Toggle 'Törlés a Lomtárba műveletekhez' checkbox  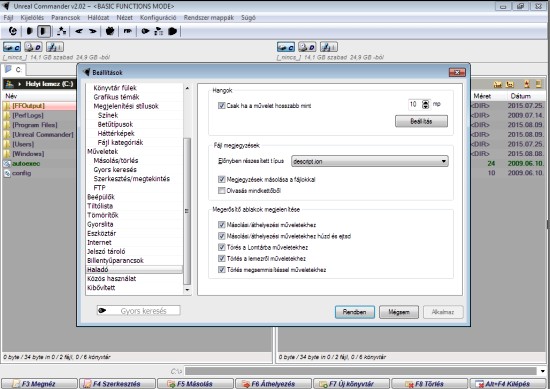pos(221,247)
